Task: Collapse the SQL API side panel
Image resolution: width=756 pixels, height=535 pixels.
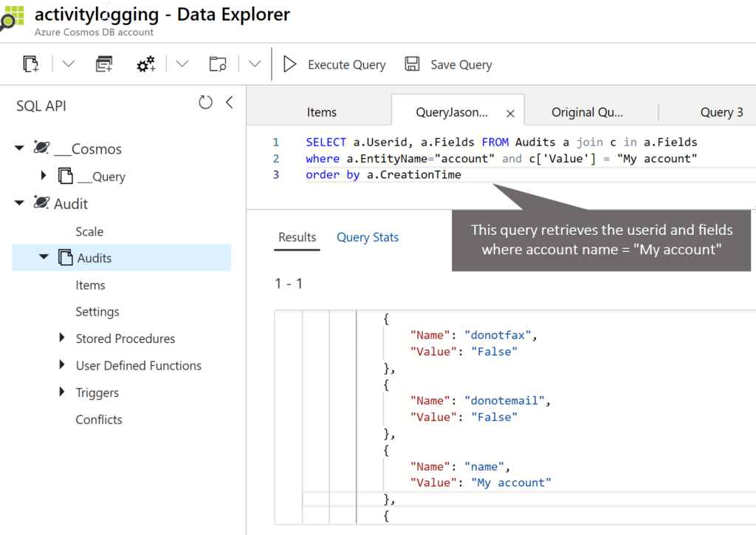Action: [229, 103]
